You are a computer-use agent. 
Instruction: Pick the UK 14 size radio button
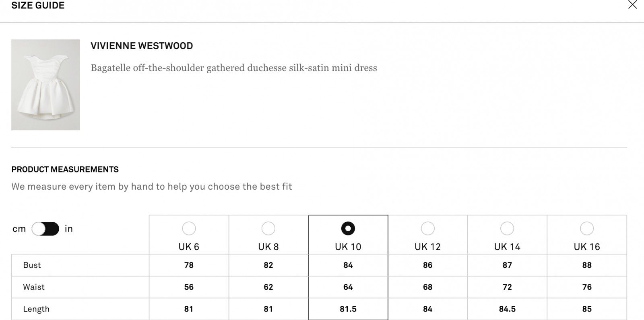tap(507, 228)
